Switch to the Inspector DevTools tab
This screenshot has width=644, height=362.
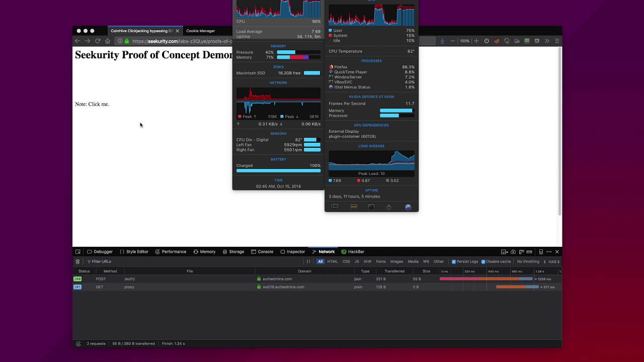click(292, 251)
